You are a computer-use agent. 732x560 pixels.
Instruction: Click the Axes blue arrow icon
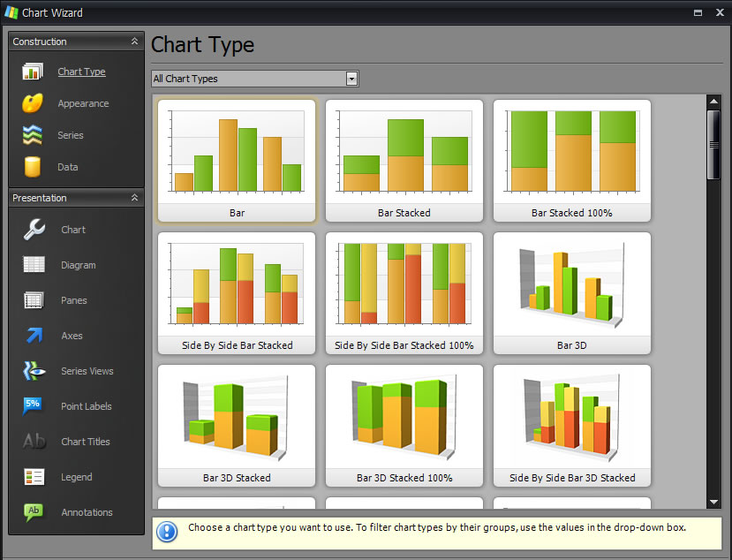point(34,335)
